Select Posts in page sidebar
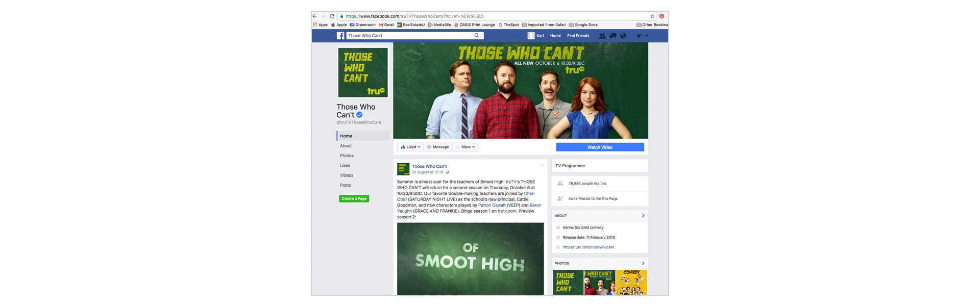 point(346,185)
